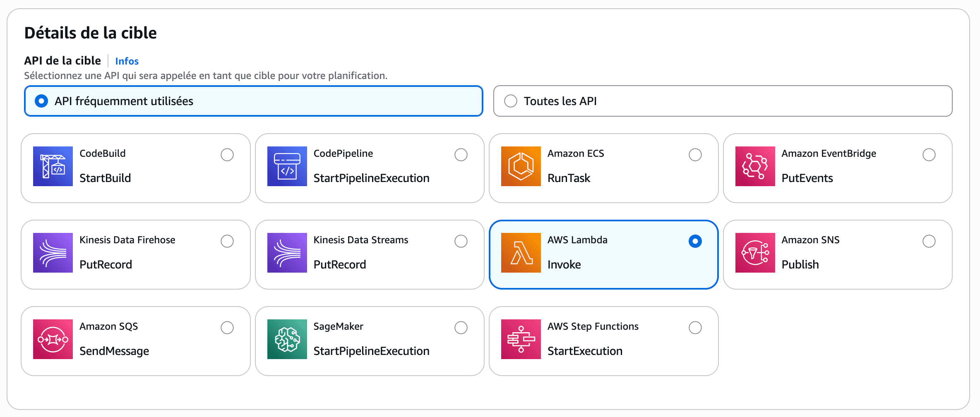Click the Publish API text
Image resolution: width=980 pixels, height=417 pixels.
[800, 265]
